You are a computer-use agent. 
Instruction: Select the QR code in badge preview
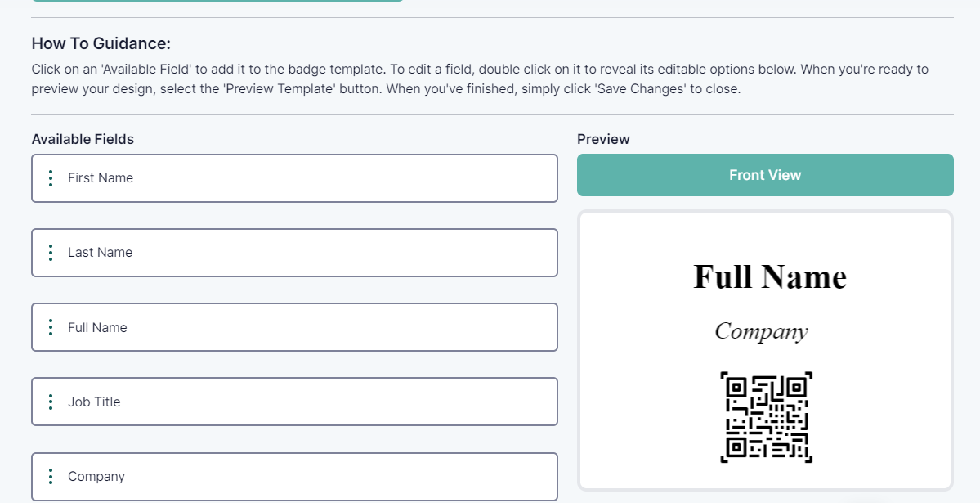(x=766, y=417)
